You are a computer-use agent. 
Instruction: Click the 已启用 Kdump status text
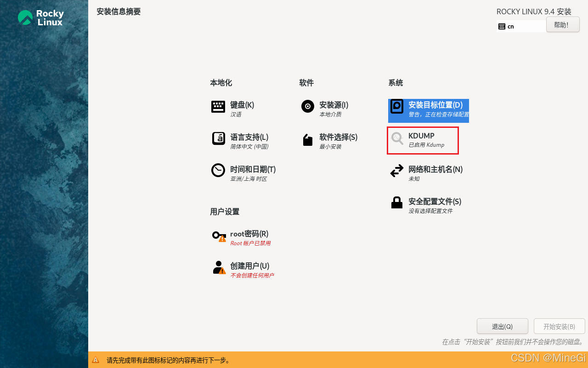426,145
